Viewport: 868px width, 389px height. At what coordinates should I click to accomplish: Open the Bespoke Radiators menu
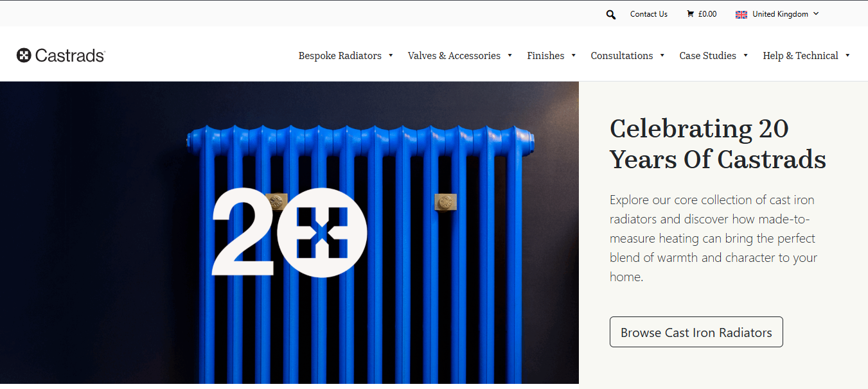coord(340,56)
